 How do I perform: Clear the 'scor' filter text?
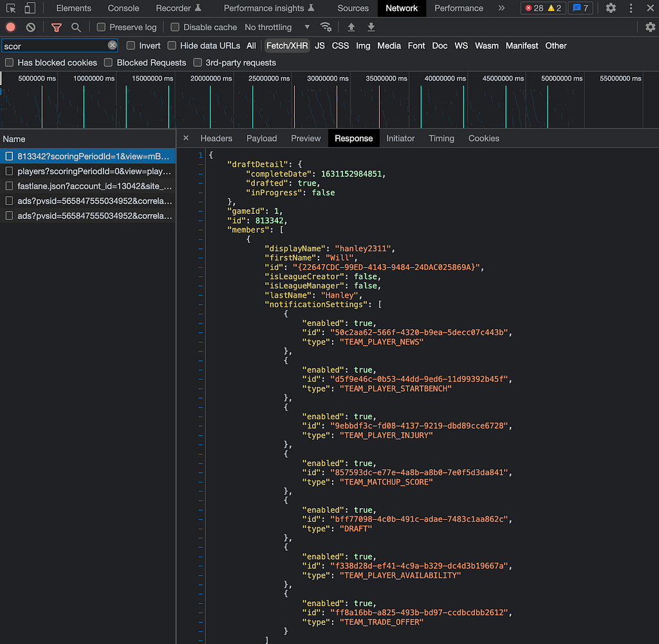pos(112,45)
